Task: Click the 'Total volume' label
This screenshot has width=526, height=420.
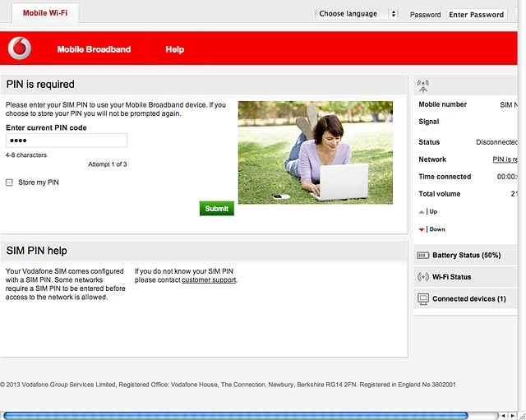Action: click(440, 194)
